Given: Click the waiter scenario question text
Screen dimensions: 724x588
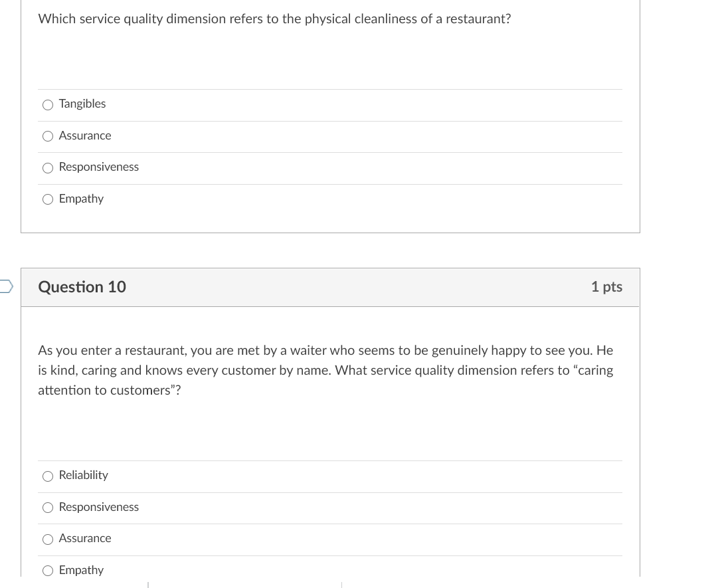Looking at the screenshot, I should pos(325,370).
